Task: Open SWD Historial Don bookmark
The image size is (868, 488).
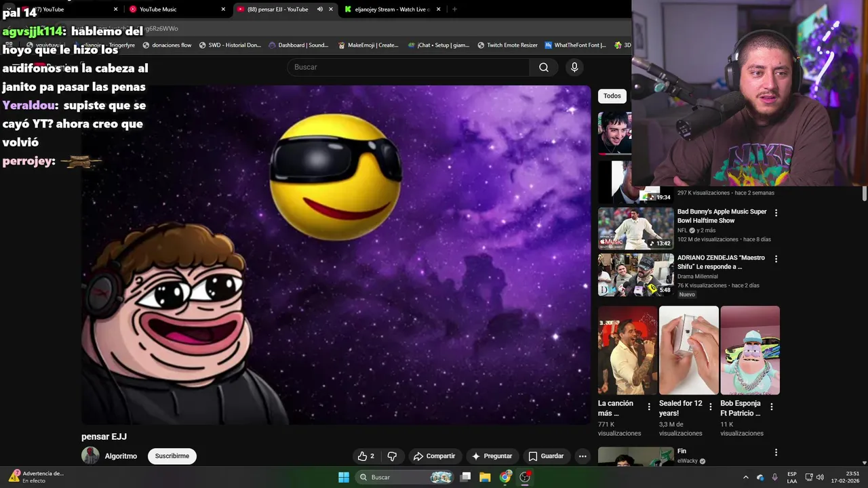Action: 230,45
